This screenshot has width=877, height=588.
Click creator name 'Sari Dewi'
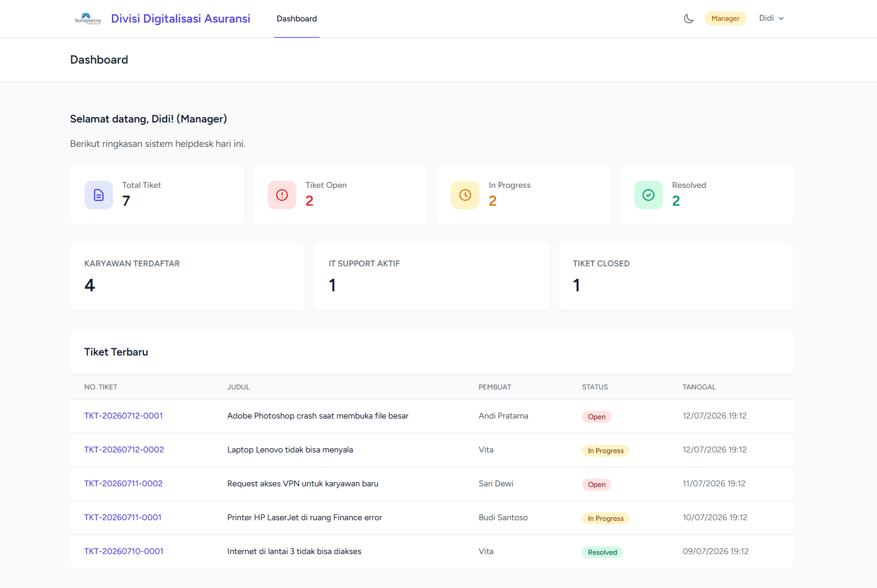(496, 483)
